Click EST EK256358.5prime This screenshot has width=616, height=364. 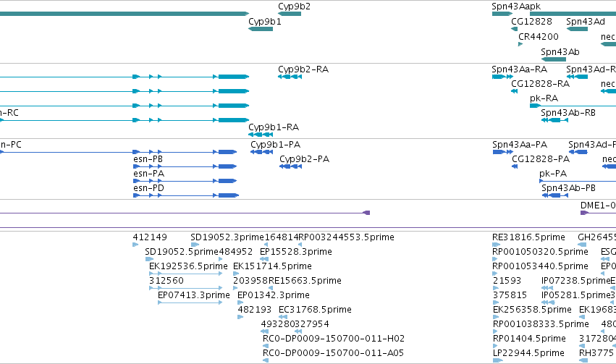(x=532, y=310)
